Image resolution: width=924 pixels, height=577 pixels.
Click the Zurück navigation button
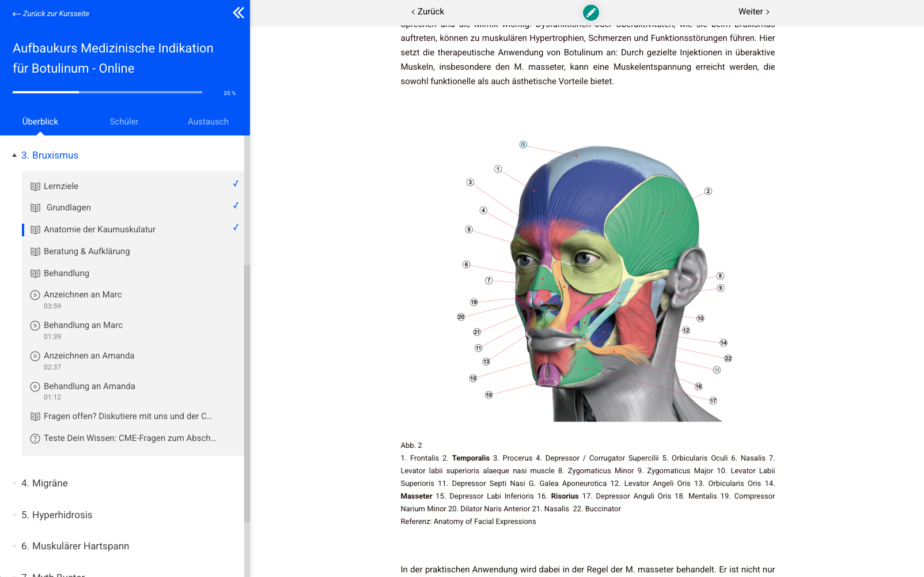[x=427, y=12]
